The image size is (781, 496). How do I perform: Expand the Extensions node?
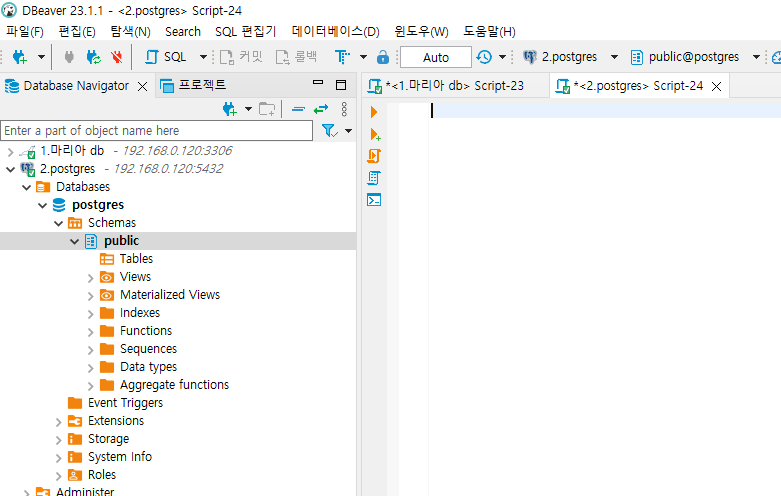[x=58, y=422]
